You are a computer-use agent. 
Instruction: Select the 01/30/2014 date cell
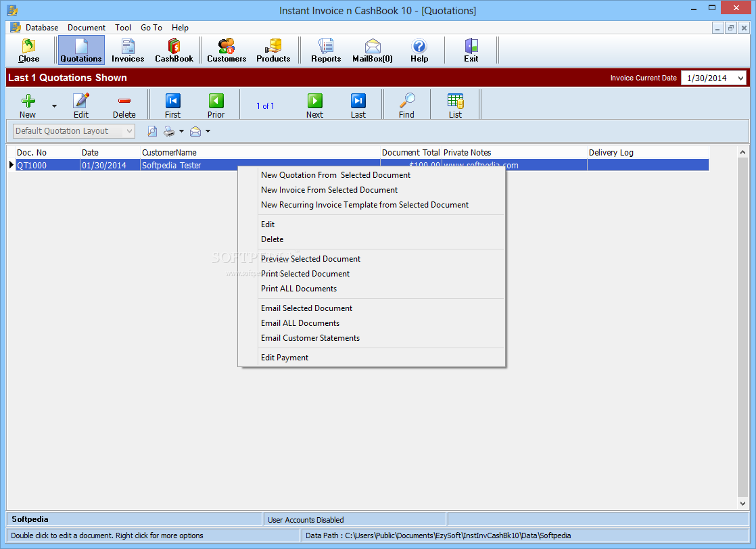click(110, 166)
